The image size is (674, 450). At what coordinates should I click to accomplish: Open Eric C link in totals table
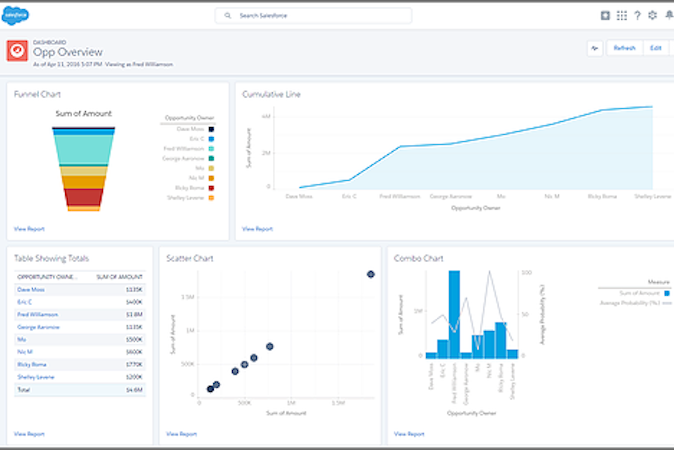tap(25, 302)
